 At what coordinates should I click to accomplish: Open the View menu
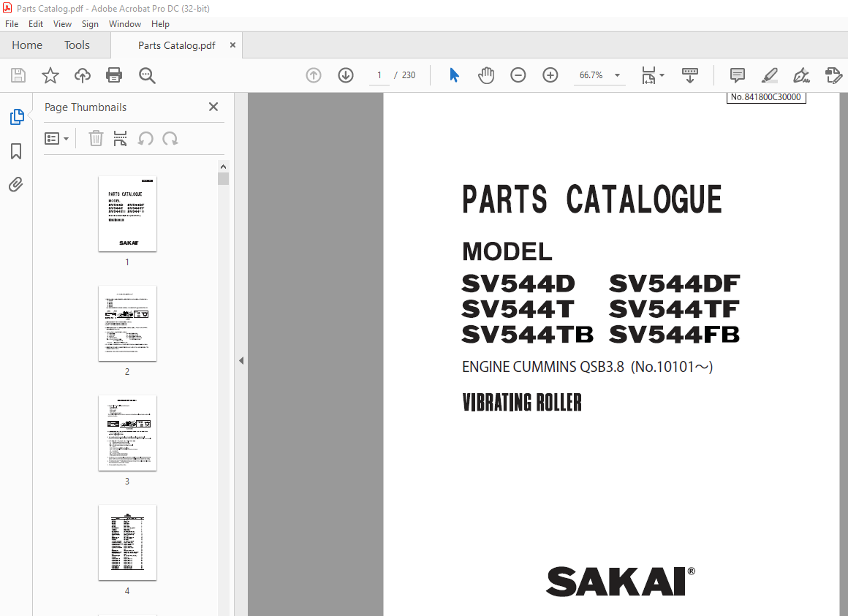pyautogui.click(x=62, y=24)
